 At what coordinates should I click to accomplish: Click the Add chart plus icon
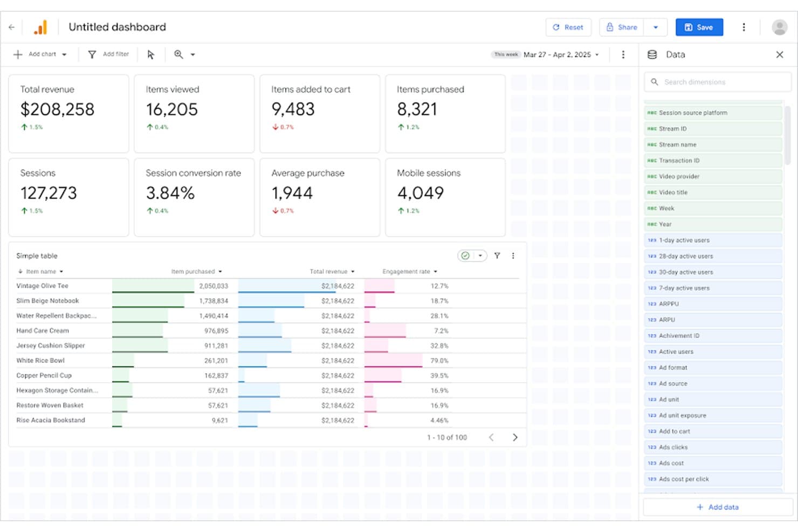coord(18,54)
